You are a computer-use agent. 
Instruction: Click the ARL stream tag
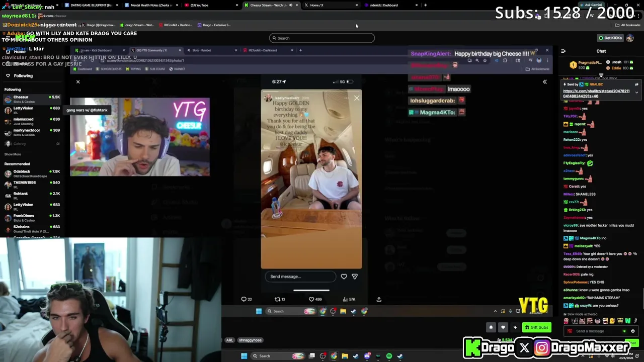coord(229,340)
